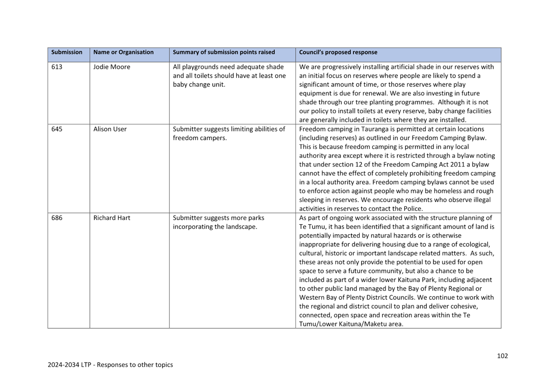Click response about Te Tumu structure planning
This screenshot has height=392, width=555.
click(x=397, y=271)
